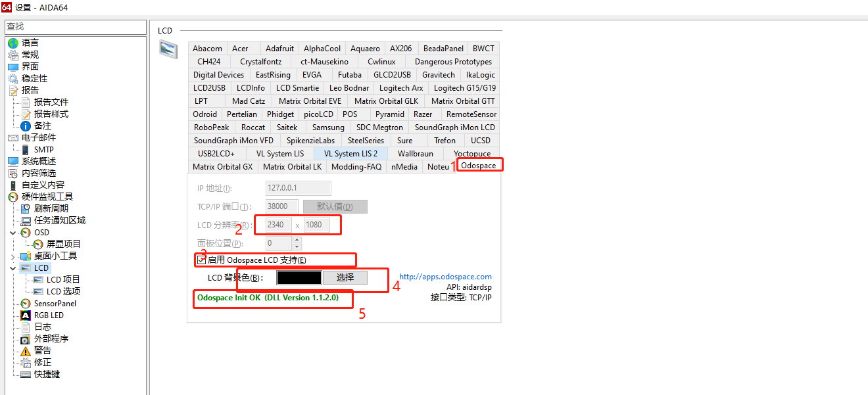This screenshot has height=395, width=868.
Task: Click the 稳定性 gear icon
Action: click(13, 78)
